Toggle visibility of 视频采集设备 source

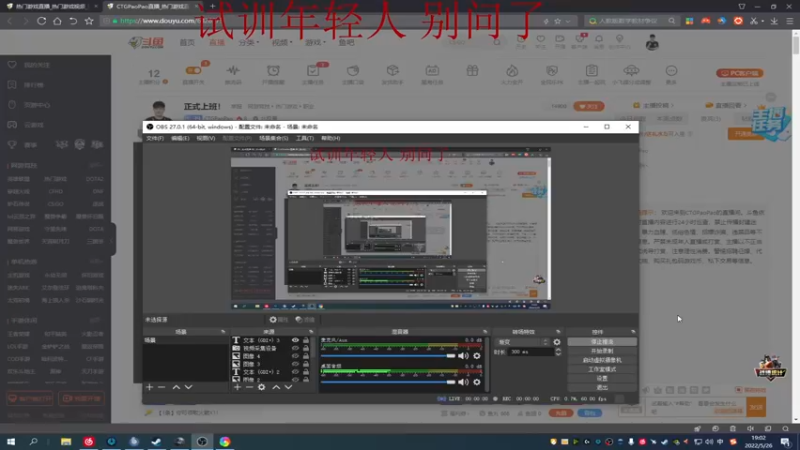click(295, 348)
